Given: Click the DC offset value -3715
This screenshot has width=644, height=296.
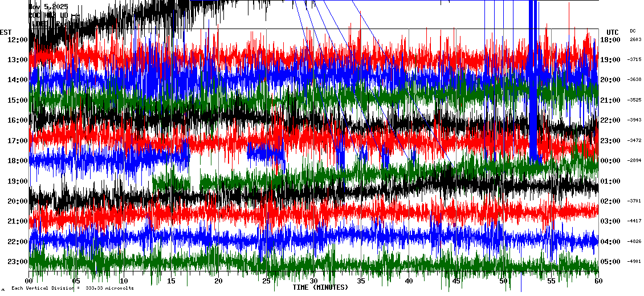Looking at the screenshot, I should (x=634, y=59).
